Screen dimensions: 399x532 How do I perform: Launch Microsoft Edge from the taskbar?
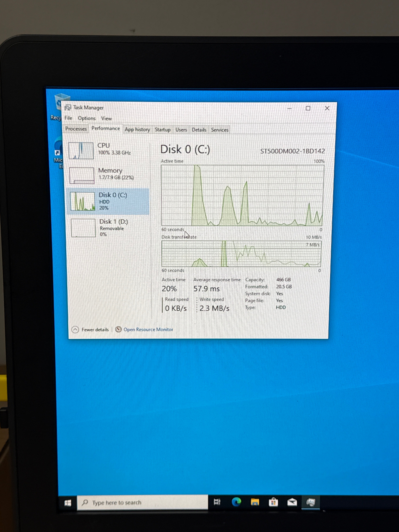pyautogui.click(x=236, y=502)
